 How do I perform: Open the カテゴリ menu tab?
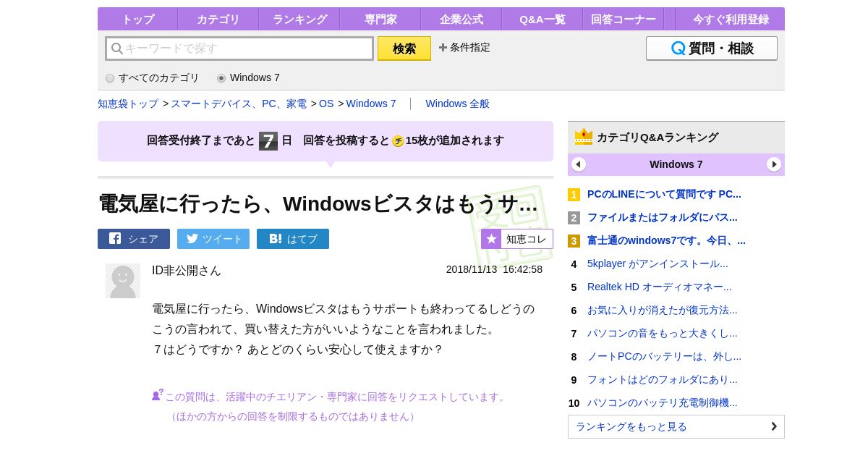218,20
